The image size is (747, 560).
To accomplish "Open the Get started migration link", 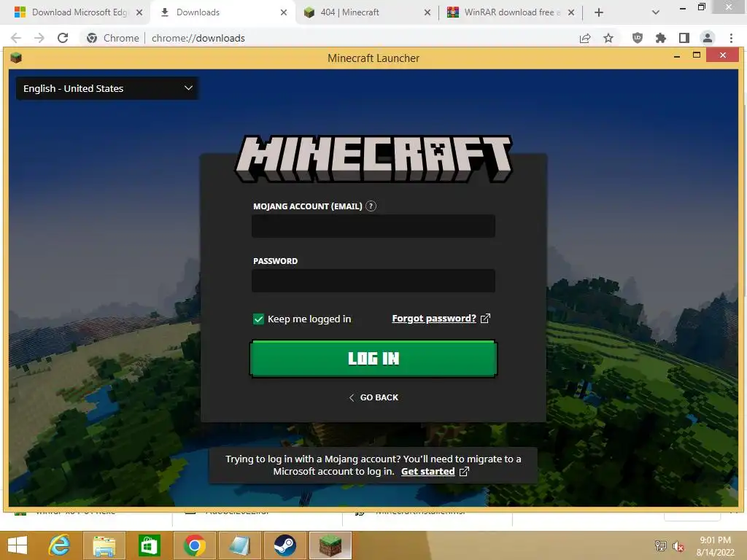I will coord(427,472).
